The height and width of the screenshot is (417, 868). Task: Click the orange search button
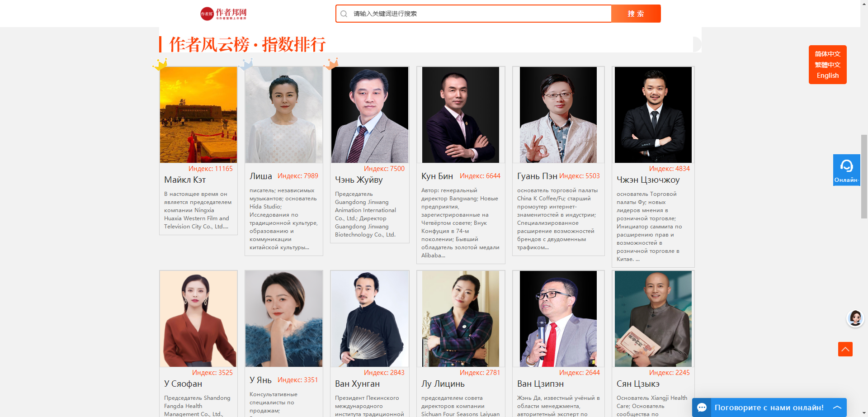636,14
